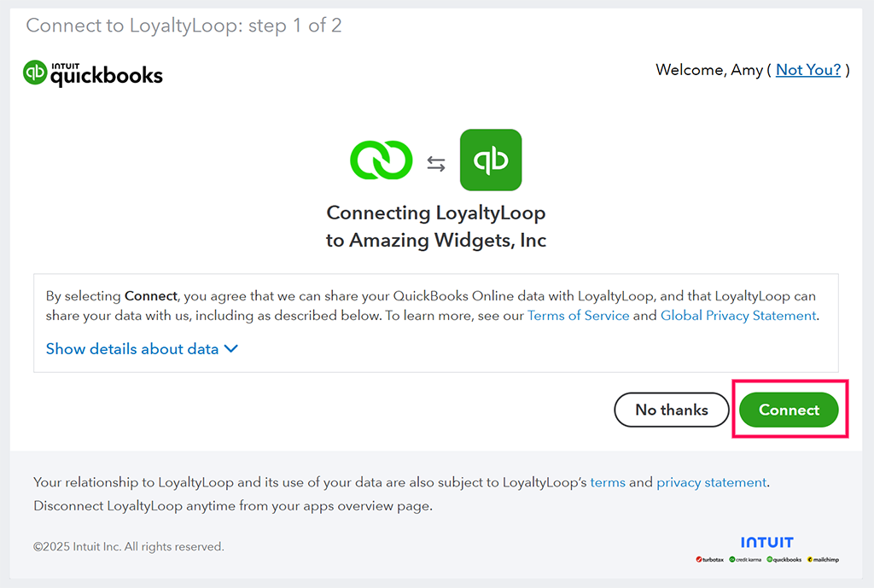Image resolution: width=874 pixels, height=588 pixels.
Task: Click the green LoyaltyLoop interlocking rings logo
Action: 381,160
